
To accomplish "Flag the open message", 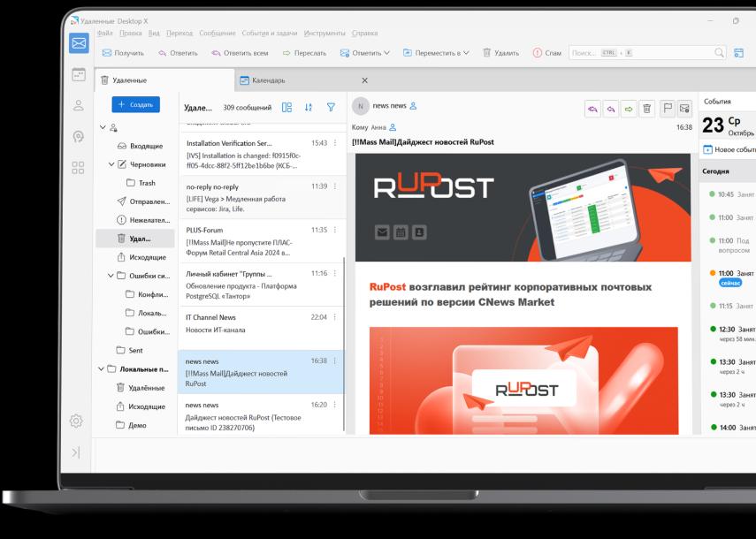I will click(x=668, y=109).
